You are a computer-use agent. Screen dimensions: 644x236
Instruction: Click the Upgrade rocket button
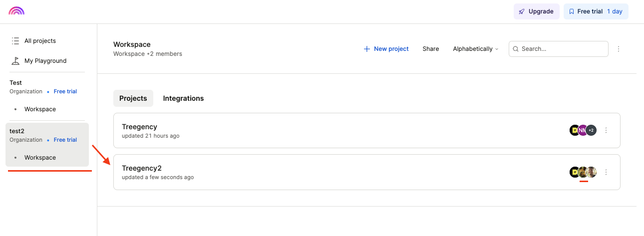pos(536,11)
